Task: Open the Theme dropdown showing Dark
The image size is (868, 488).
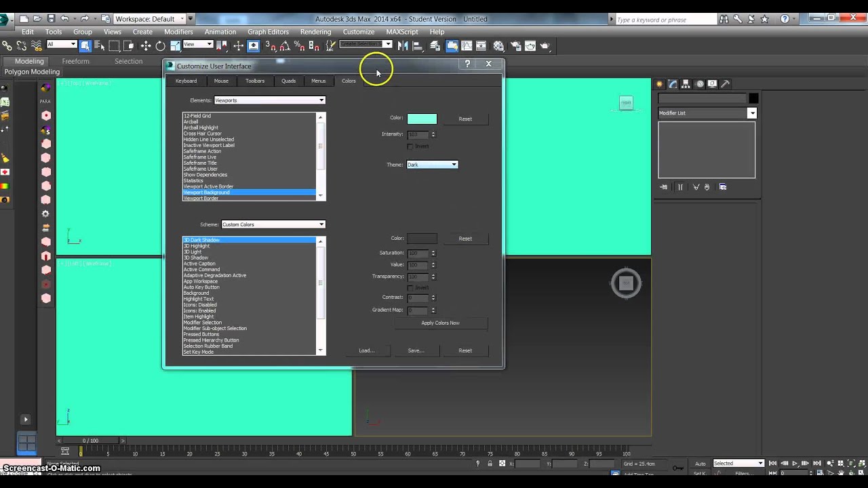Action: 432,165
